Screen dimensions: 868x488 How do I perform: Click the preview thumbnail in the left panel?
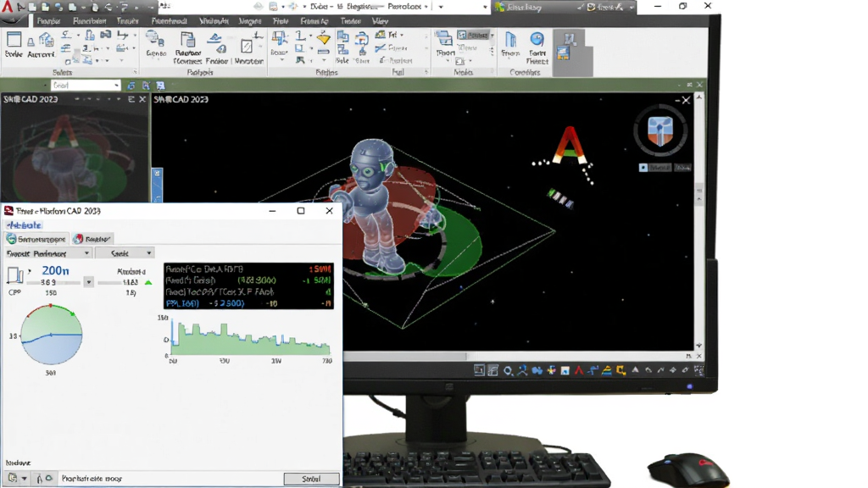click(x=75, y=154)
